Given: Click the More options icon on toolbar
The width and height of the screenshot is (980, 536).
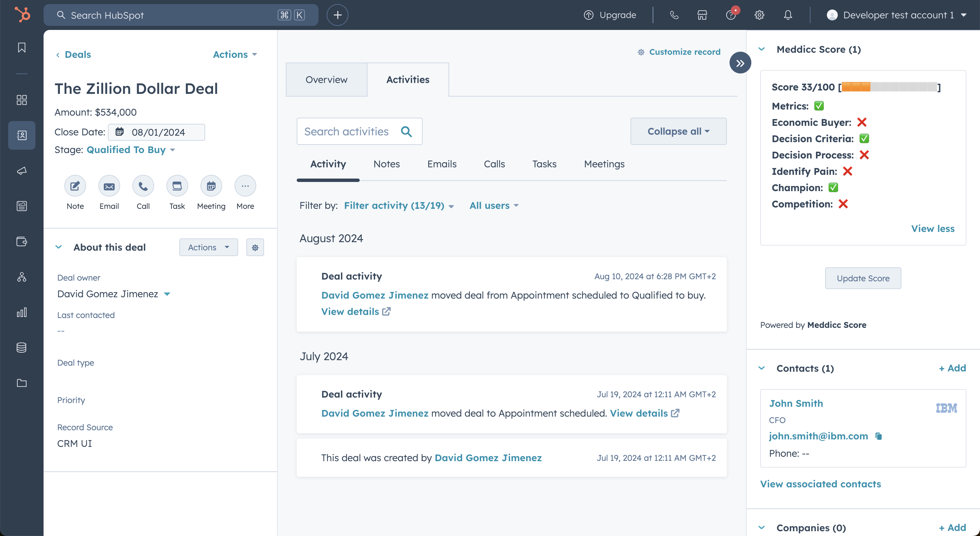Looking at the screenshot, I should pos(245,186).
